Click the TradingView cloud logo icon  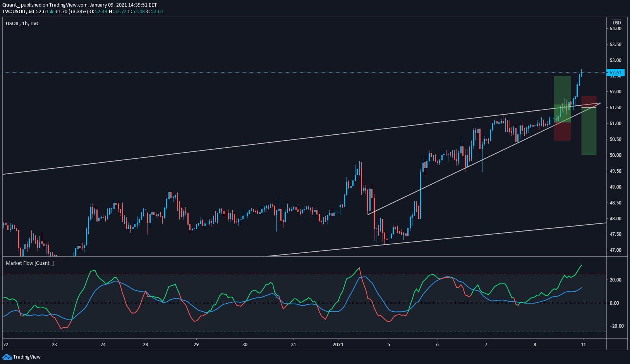7,357
